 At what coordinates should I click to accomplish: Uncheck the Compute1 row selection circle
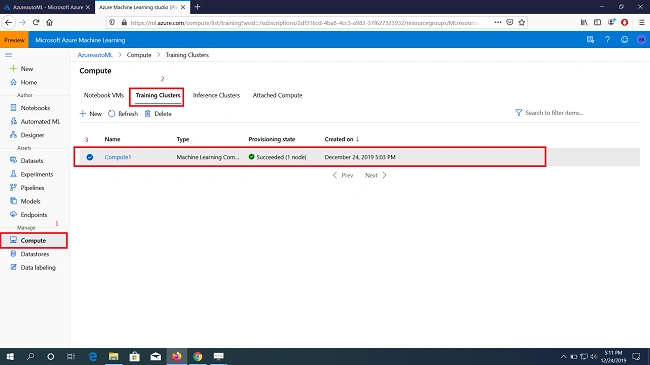[x=90, y=157]
